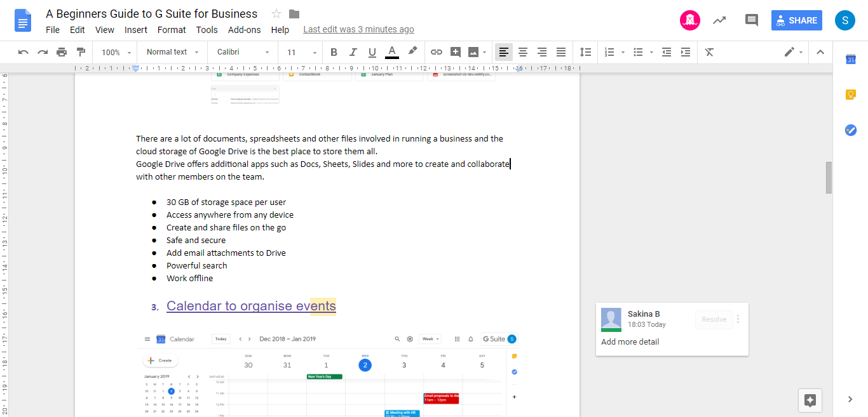Click the blue SHARE button
Screen dimensions: 868x417
click(797, 20)
